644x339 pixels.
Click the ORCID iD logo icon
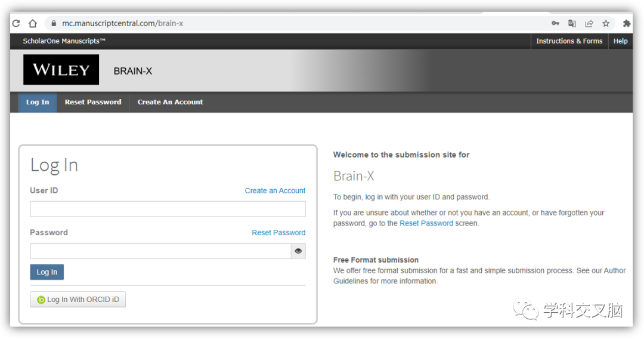point(41,300)
